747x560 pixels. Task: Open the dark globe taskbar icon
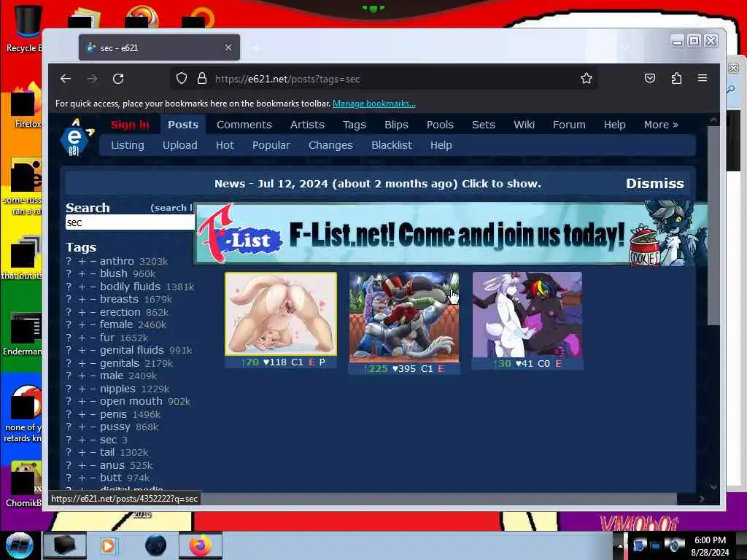[x=155, y=545]
